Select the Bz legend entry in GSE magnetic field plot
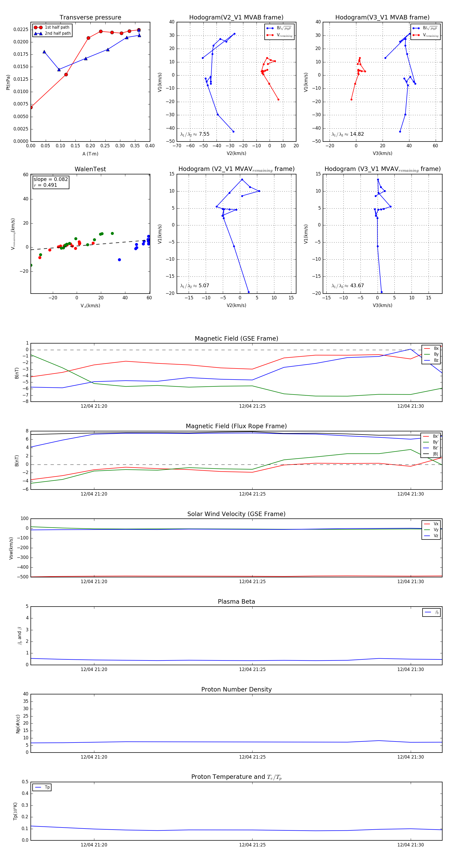 tap(431, 360)
